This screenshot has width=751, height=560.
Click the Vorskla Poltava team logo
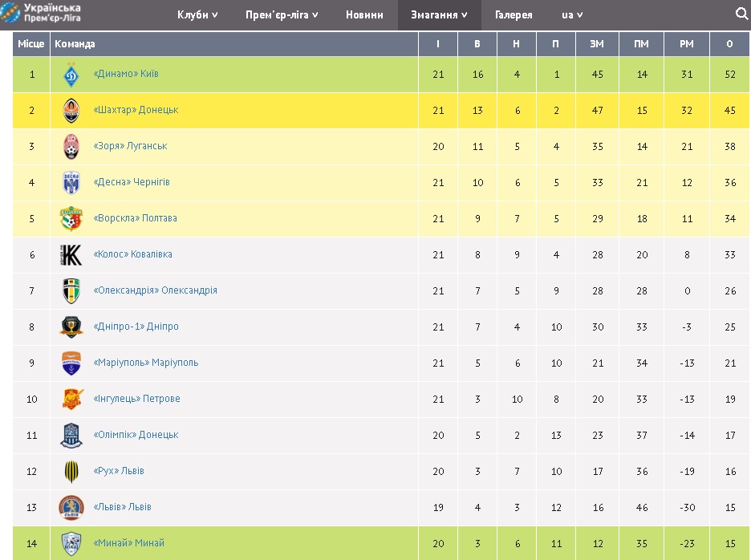(71, 218)
